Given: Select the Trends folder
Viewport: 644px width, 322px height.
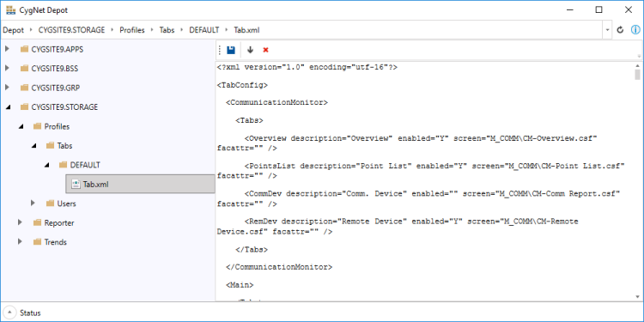Looking at the screenshot, I should 56,242.
